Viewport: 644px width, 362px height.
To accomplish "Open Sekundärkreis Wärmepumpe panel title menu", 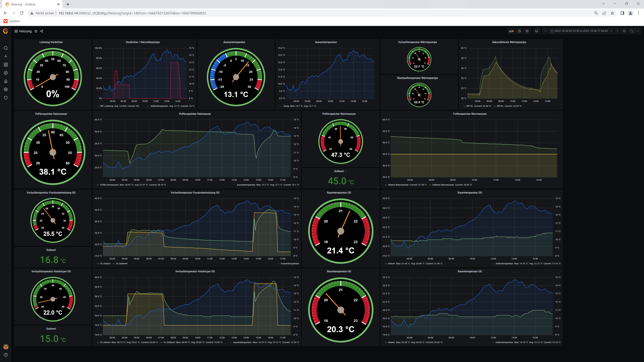I will coord(509,42).
